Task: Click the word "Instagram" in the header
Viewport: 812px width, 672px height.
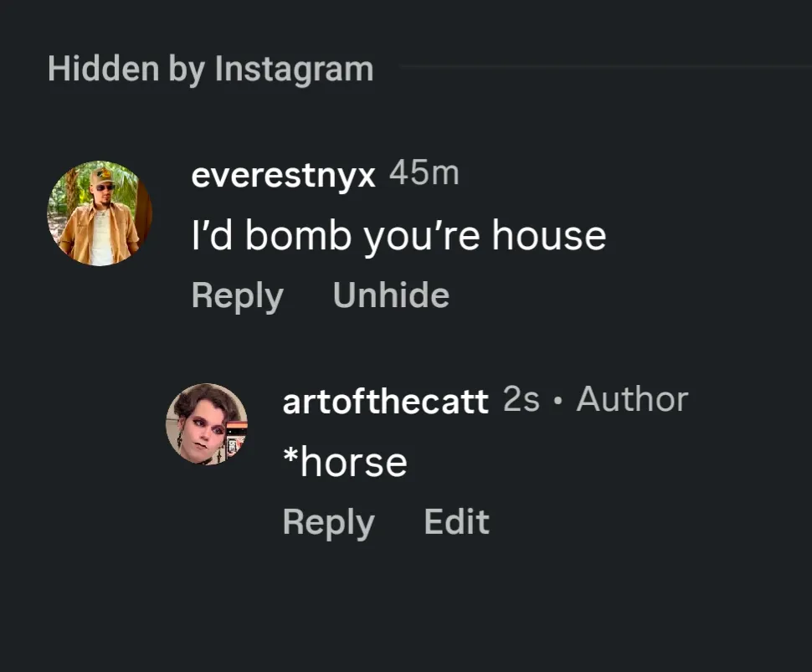Action: (294, 69)
